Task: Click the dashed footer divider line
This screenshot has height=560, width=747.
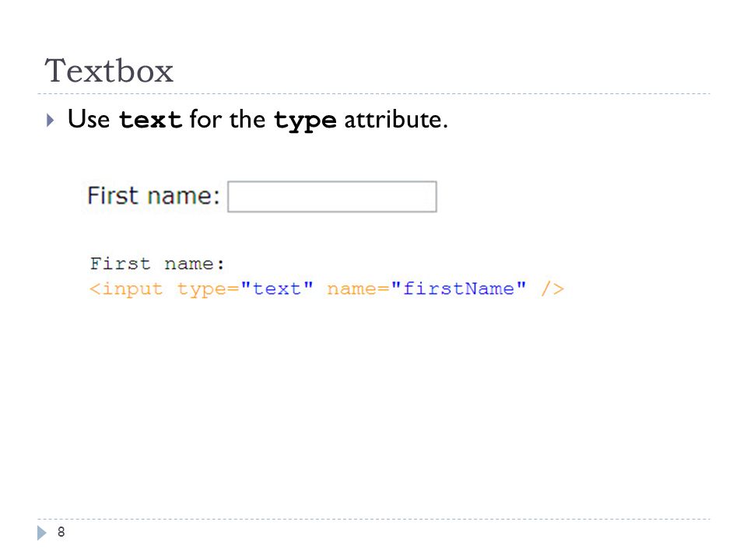Action: 373,519
